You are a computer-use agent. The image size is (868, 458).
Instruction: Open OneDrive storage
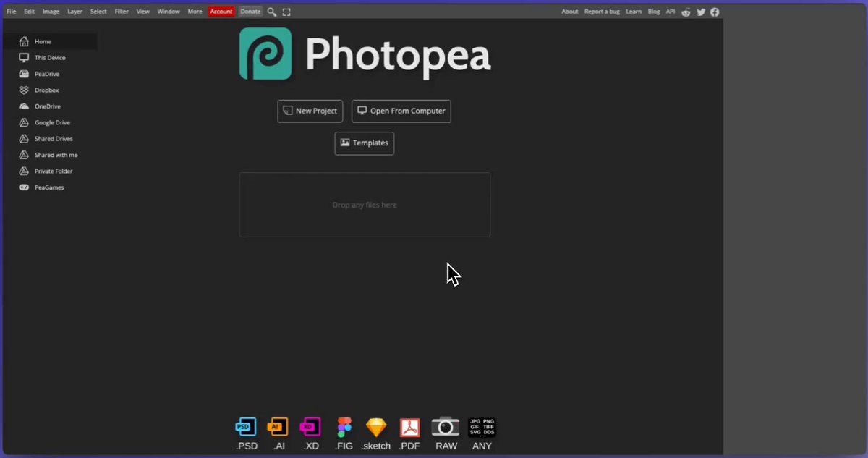tap(50, 106)
